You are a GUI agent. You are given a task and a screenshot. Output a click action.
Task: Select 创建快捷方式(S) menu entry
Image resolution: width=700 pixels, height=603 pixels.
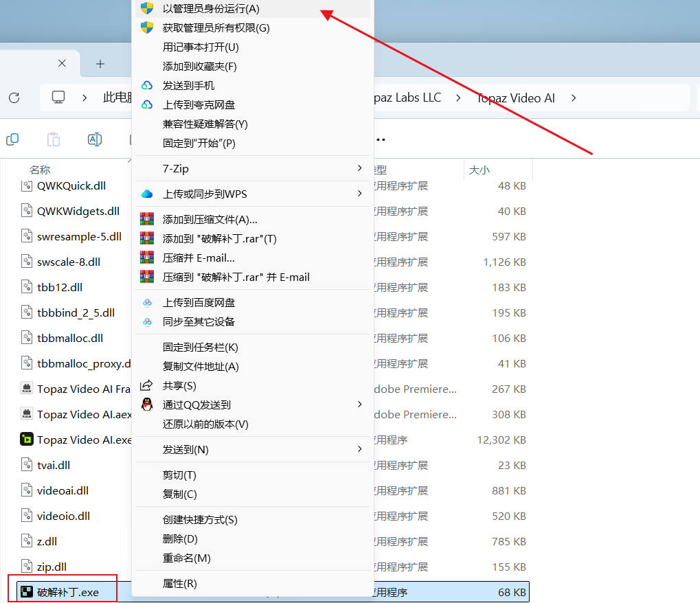tap(252, 519)
